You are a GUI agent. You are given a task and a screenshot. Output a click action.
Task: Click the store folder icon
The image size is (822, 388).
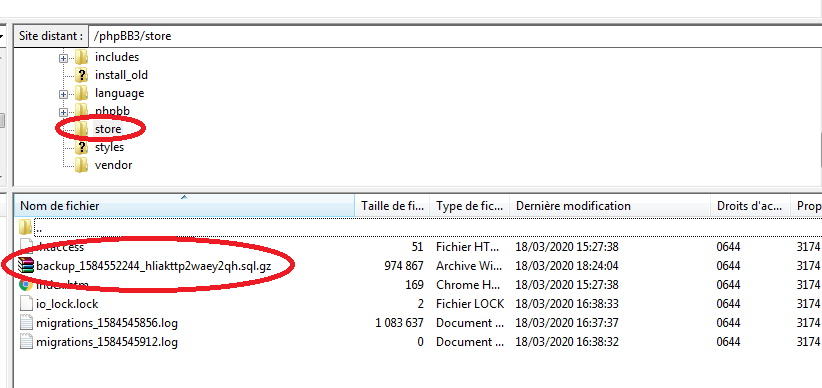click(81, 129)
